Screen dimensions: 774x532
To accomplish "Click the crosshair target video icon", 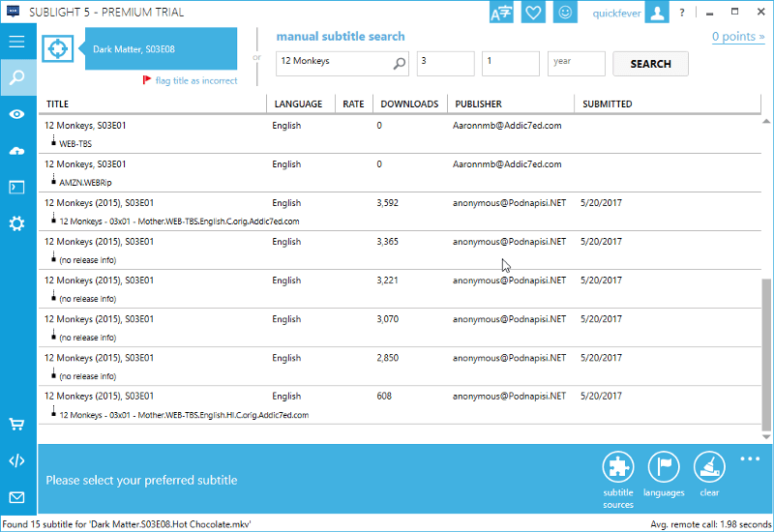I will [x=58, y=49].
